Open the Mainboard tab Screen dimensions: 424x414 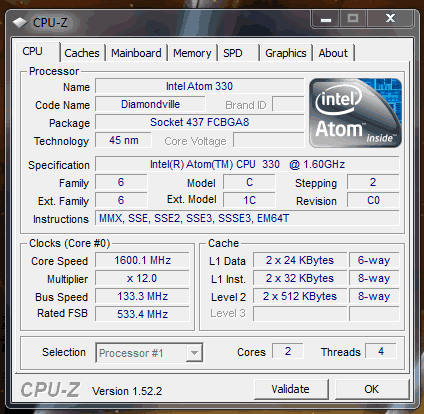(x=136, y=53)
